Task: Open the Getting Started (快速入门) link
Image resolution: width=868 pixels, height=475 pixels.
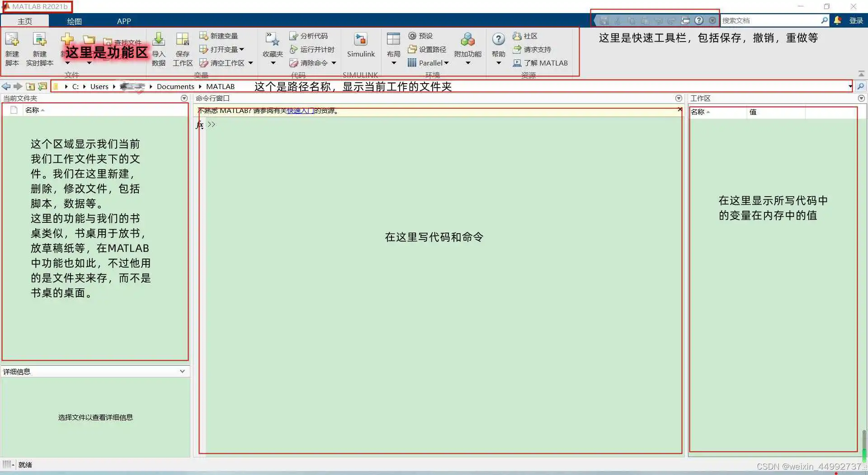Action: (x=300, y=110)
